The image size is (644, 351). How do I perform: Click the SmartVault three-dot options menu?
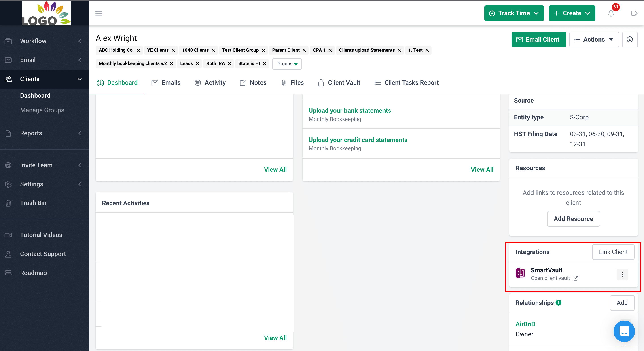pyautogui.click(x=622, y=275)
